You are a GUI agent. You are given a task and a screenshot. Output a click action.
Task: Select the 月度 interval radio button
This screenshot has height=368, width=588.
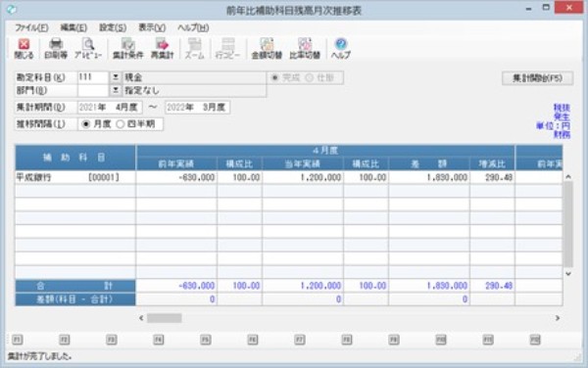pos(86,124)
